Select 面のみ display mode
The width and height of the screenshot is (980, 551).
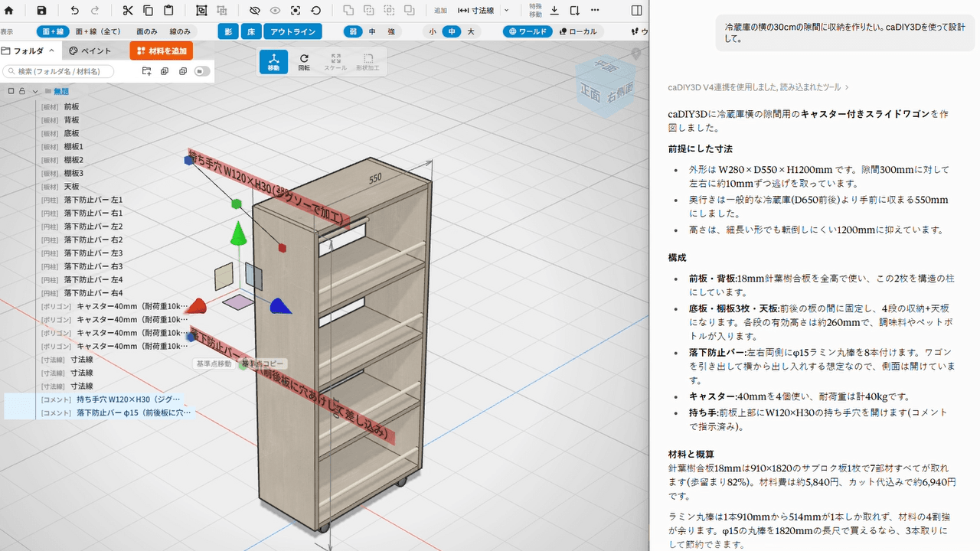click(147, 31)
